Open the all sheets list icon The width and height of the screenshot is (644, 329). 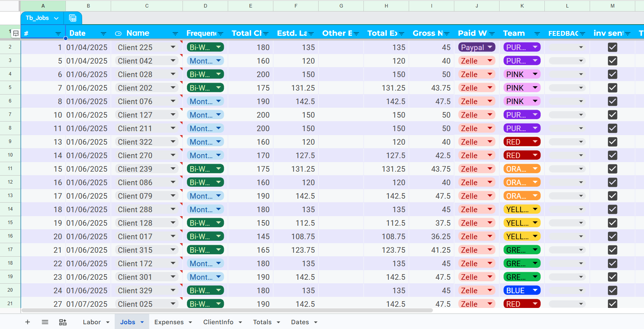[45, 322]
